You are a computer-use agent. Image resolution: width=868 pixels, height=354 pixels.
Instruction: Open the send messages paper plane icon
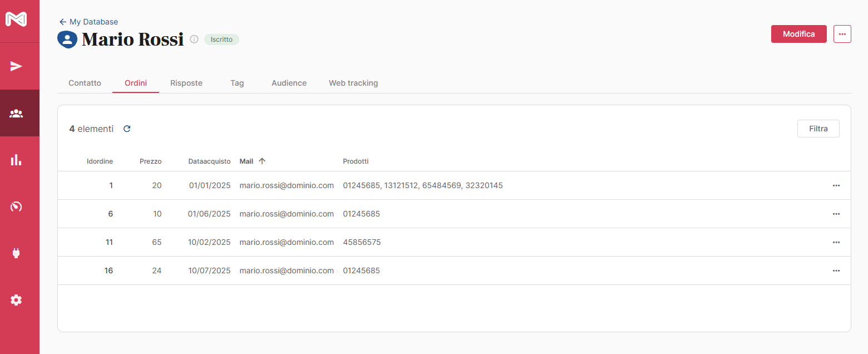(x=16, y=67)
